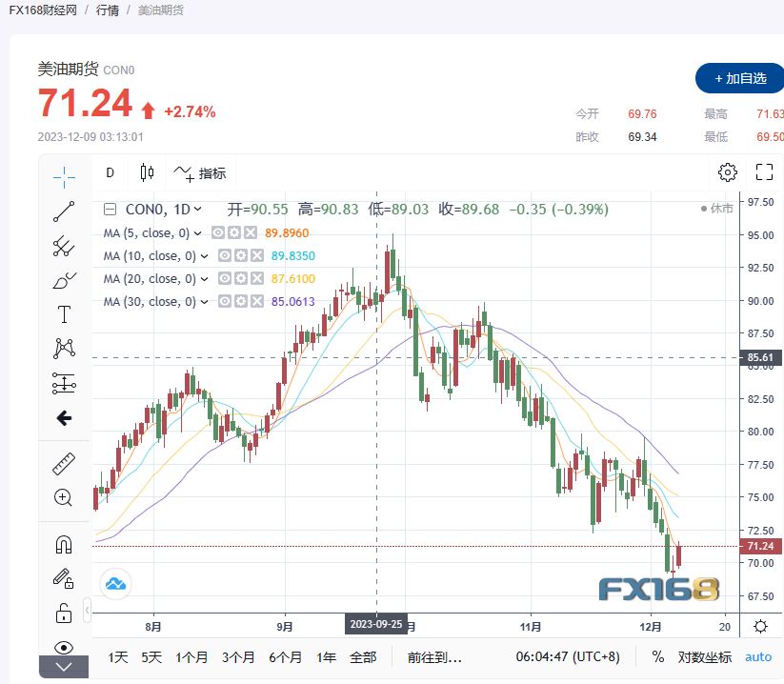Screen dimensions: 784x684
Task: Select the text annotation tool
Action: pyautogui.click(x=64, y=314)
